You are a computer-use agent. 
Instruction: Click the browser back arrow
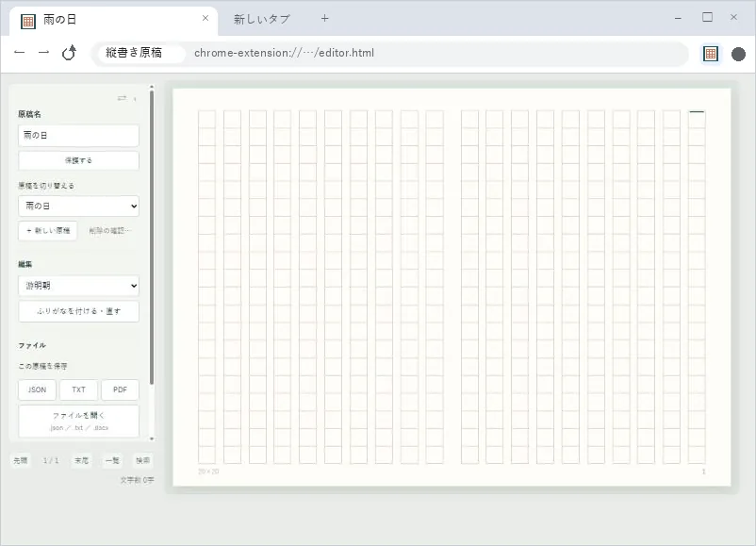pyautogui.click(x=19, y=52)
